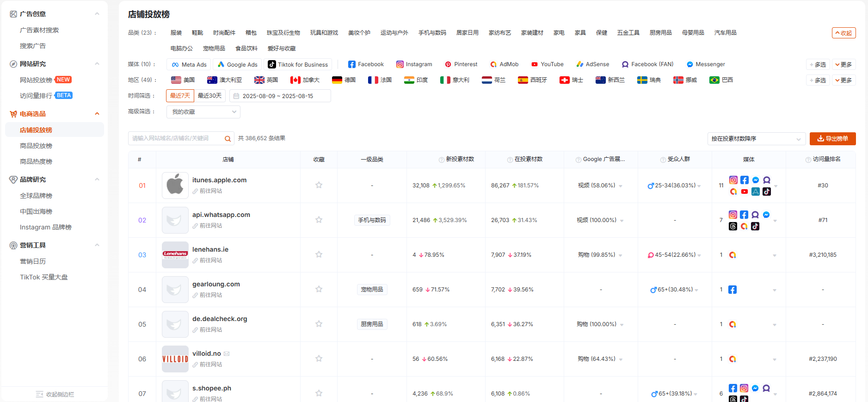Star the de.dealcheck.org row
Viewport: 868px width, 402px height.
(x=319, y=324)
